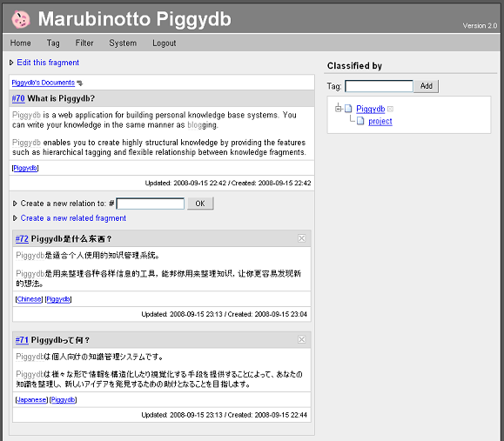This screenshot has height=441, width=504.
Task: Click the page icon next to Piggydb tag
Action: (348, 109)
